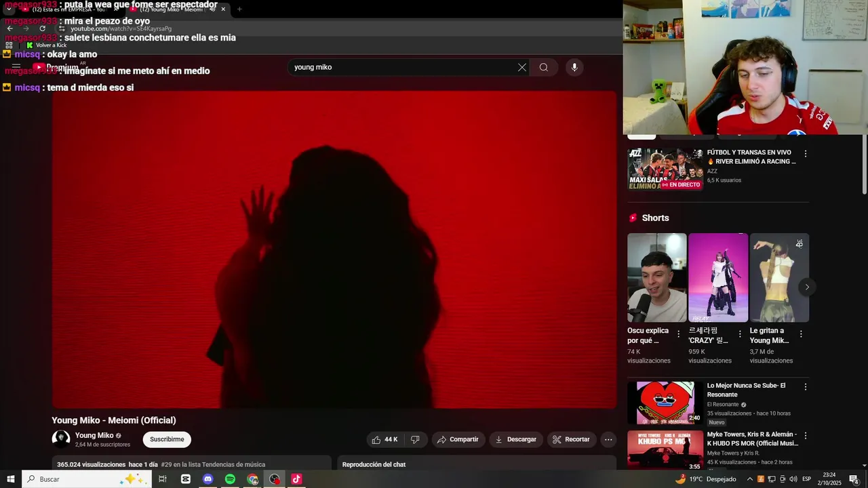Screen dimensions: 868x488
Task: Open Spotify from the taskbar
Action: pyautogui.click(x=231, y=479)
